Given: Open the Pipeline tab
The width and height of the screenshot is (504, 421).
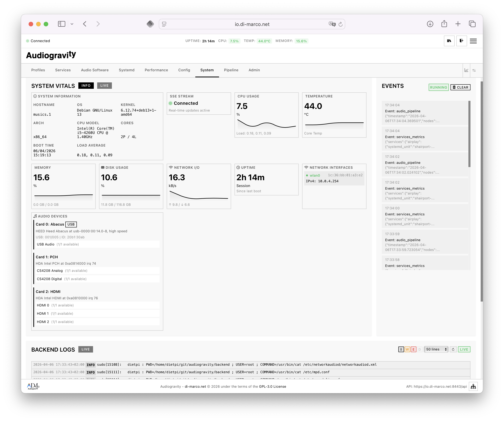Looking at the screenshot, I should click(x=231, y=70).
